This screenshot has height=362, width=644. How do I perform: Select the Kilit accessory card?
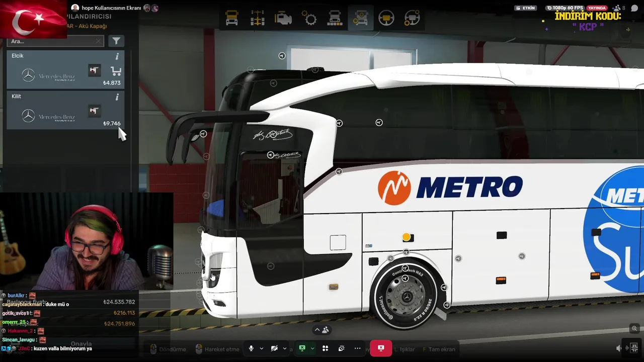[65, 110]
